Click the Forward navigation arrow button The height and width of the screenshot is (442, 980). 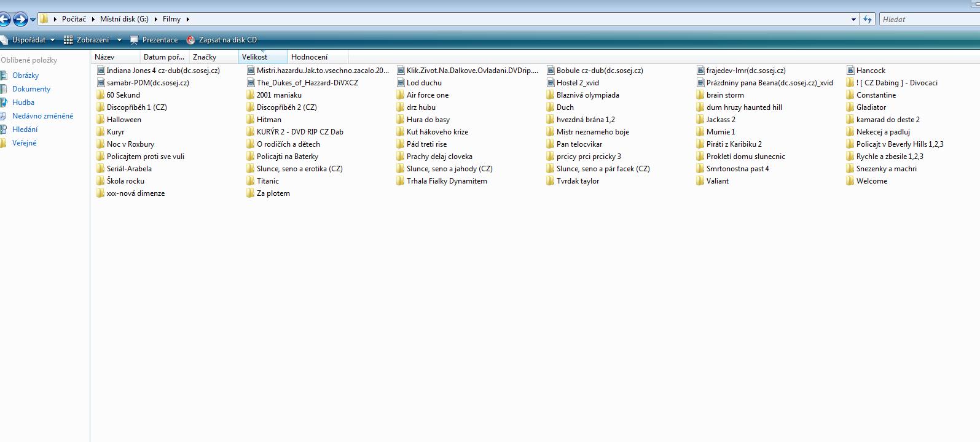(x=20, y=20)
